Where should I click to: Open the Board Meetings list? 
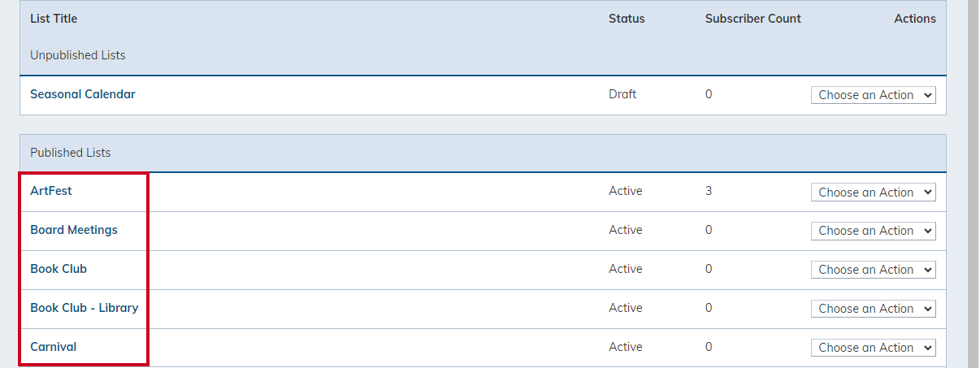(74, 230)
